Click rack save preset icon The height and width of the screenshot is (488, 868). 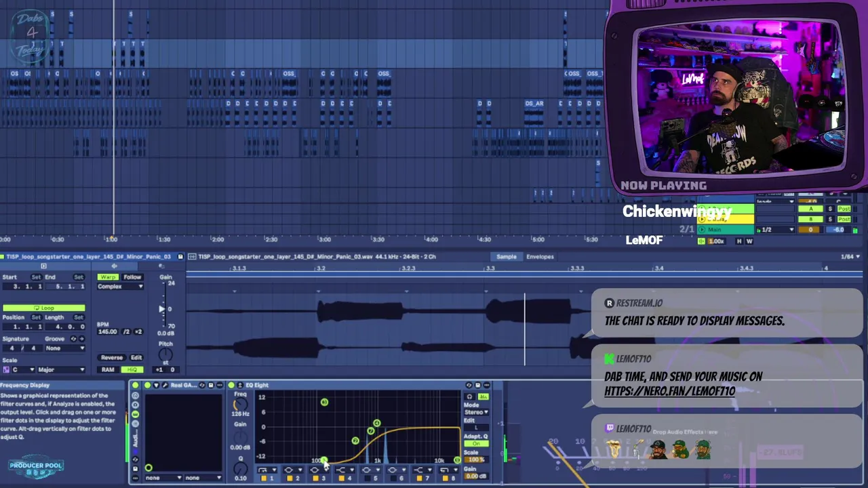pos(135,468)
